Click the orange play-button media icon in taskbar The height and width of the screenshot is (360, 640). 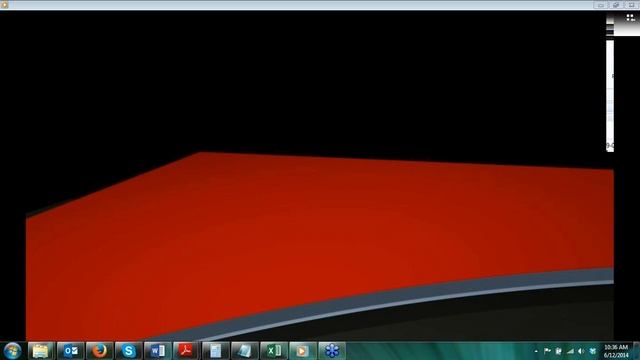pos(303,351)
